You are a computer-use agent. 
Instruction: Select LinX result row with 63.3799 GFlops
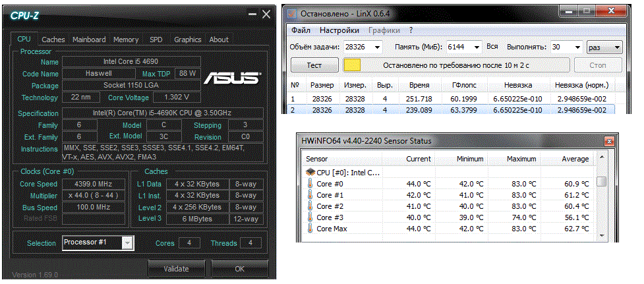452,110
